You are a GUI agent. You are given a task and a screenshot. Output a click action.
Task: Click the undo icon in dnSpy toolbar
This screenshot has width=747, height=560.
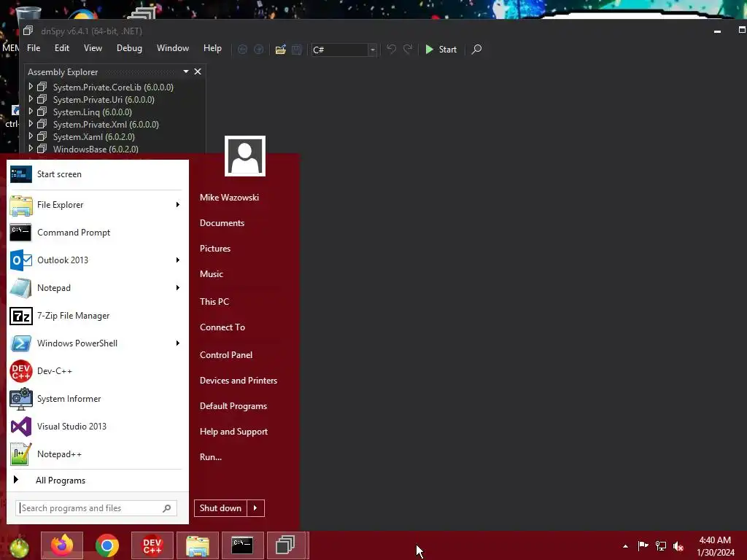tap(391, 49)
